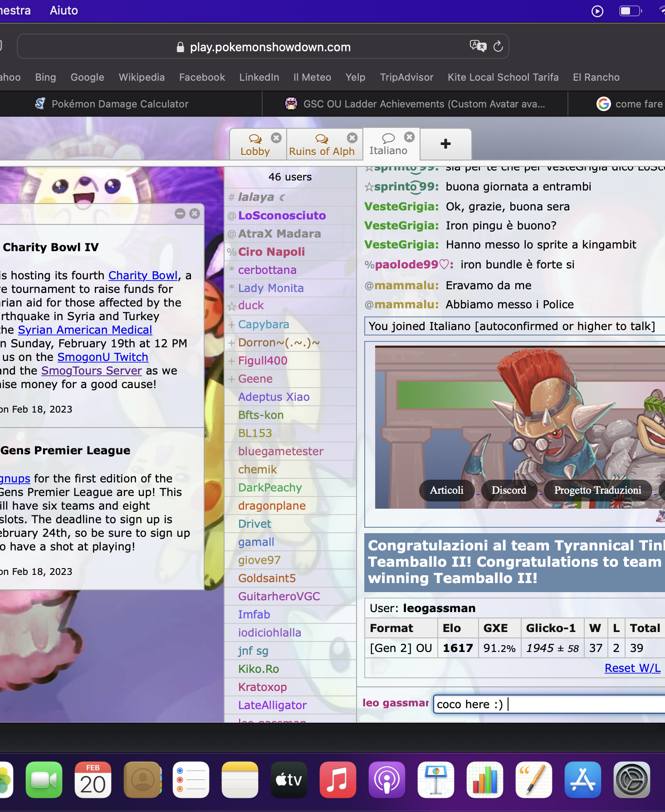The width and height of the screenshot is (665, 812).
Task: Open the join room plus tab
Action: tap(445, 144)
